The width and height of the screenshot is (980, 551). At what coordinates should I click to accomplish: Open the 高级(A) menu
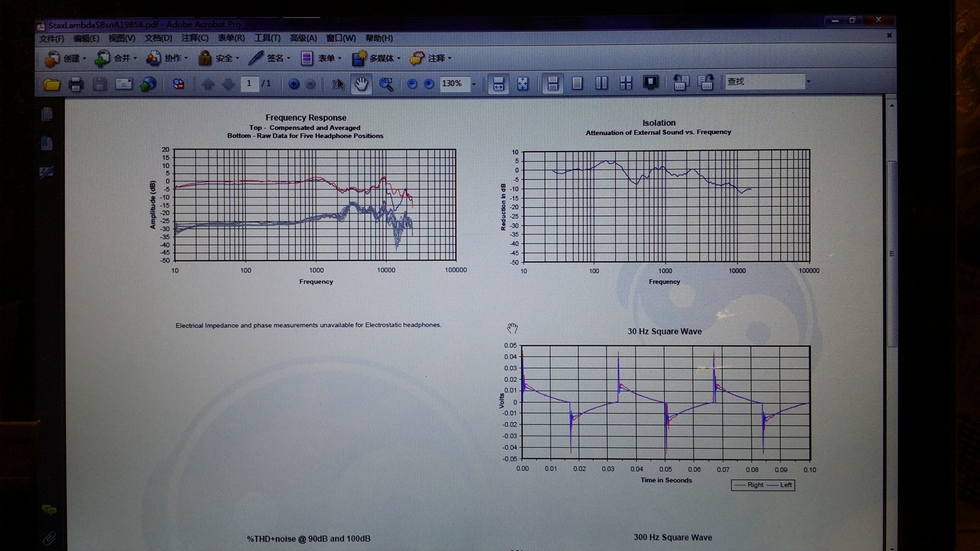(x=303, y=39)
